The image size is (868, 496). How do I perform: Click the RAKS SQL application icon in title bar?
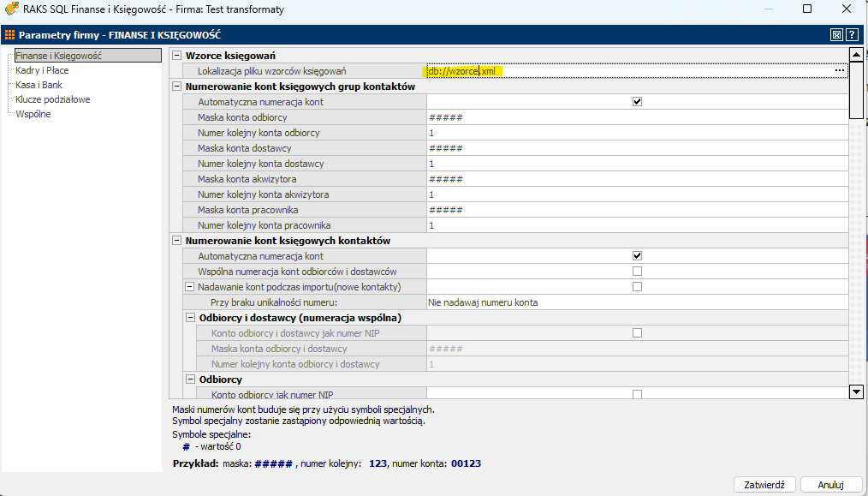click(x=11, y=9)
